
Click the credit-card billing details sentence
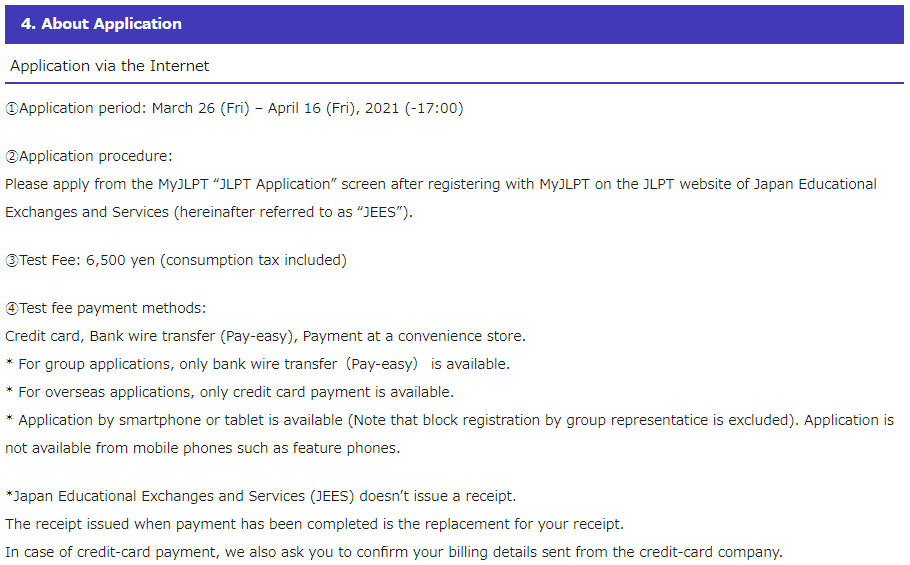point(394,552)
